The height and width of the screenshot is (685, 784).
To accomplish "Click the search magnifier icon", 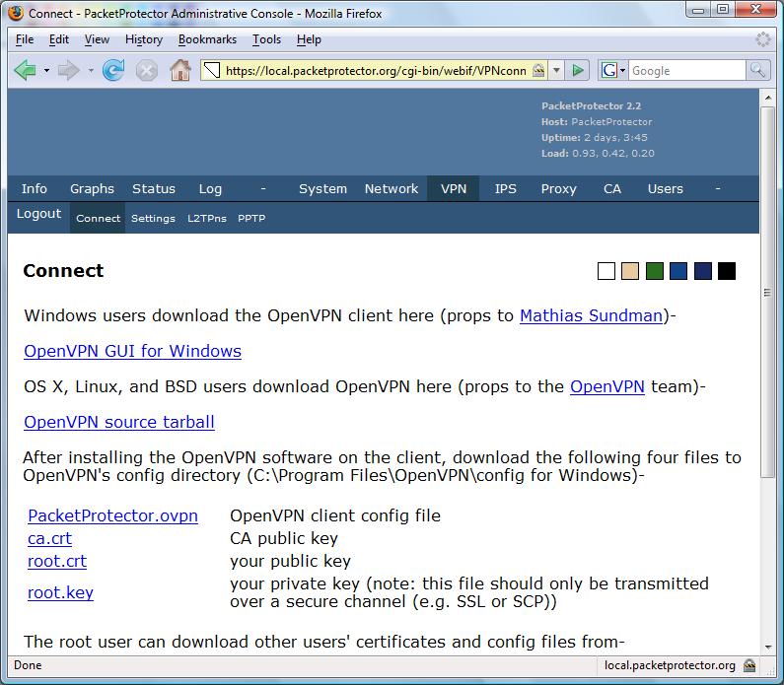I will pos(757,70).
